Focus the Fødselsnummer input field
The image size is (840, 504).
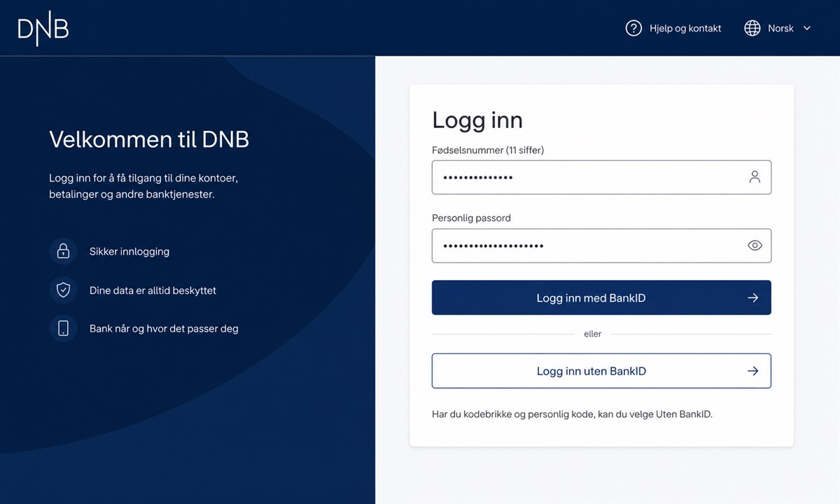tap(601, 177)
